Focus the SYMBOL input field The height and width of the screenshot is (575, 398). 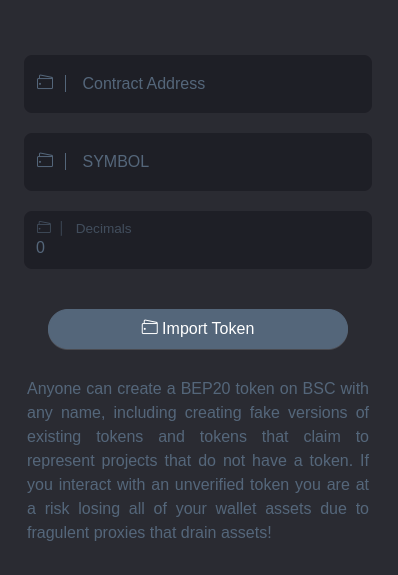pyautogui.click(x=198, y=162)
